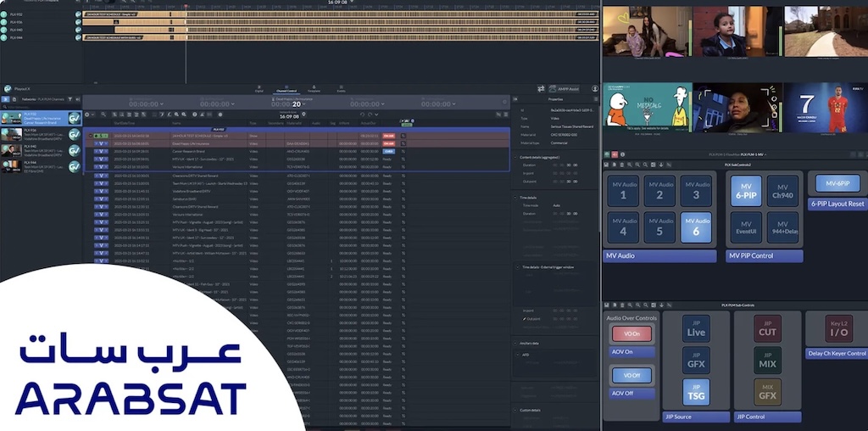Screen dimensions: 868x431
Task: Click the JIP Live source button
Action: point(696,328)
